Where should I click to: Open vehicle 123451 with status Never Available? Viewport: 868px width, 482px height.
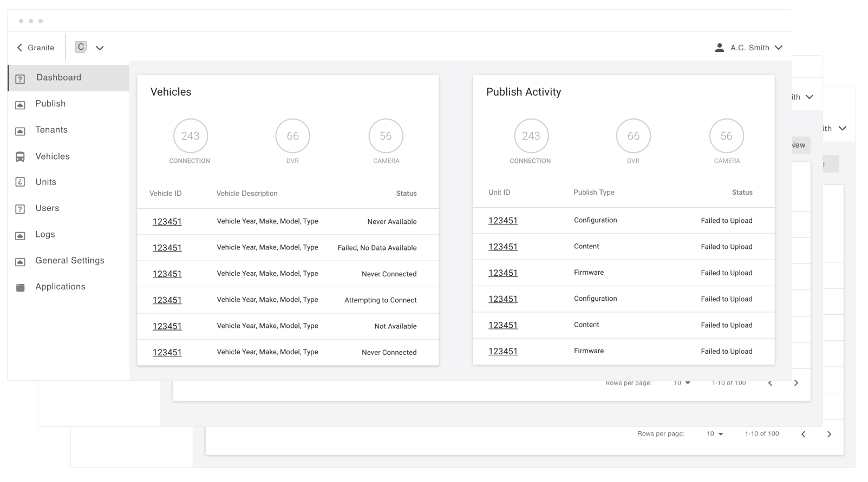pos(167,222)
